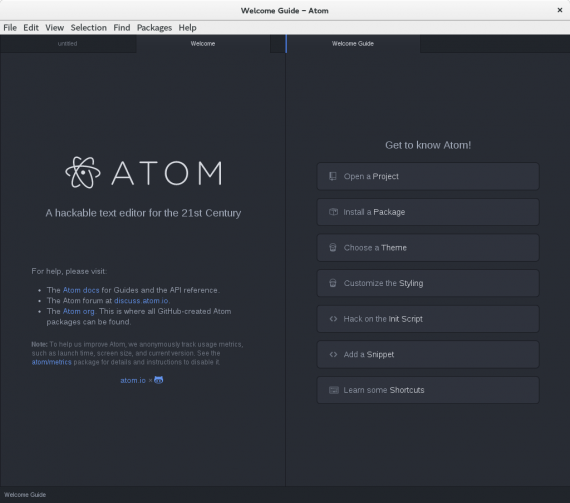Screen dimensions: 570x503
Task: Close the Atom window
Action: (x=560, y=10)
